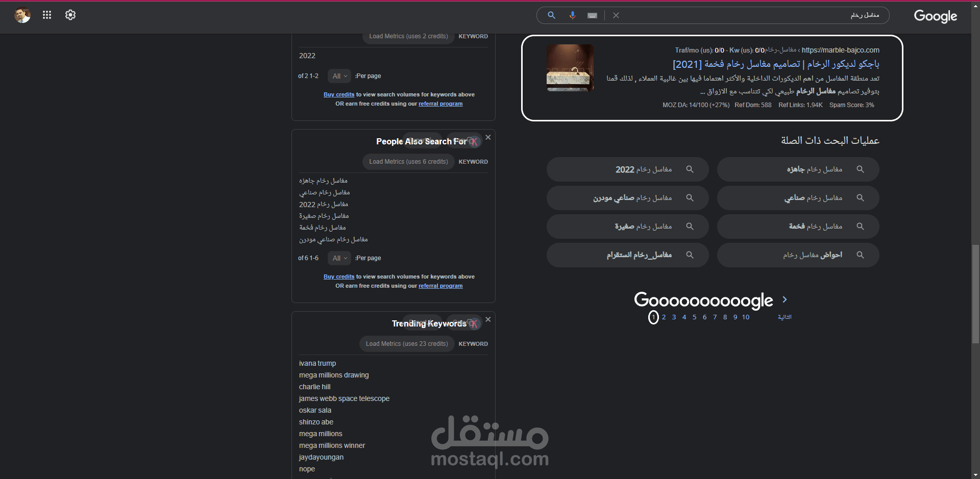
Task: Open Per page dropdown in People Also Search For
Action: tap(339, 258)
